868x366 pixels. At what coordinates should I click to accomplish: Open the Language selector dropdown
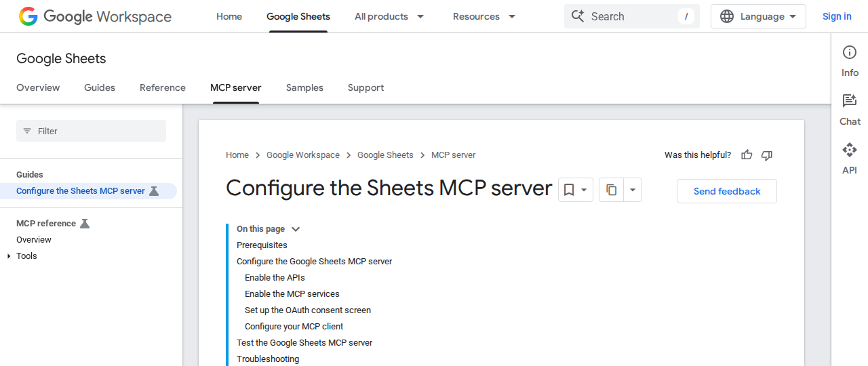click(758, 16)
